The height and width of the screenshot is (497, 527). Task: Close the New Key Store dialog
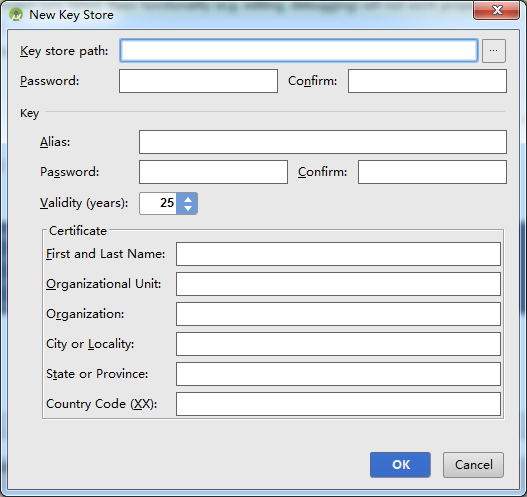click(x=496, y=10)
